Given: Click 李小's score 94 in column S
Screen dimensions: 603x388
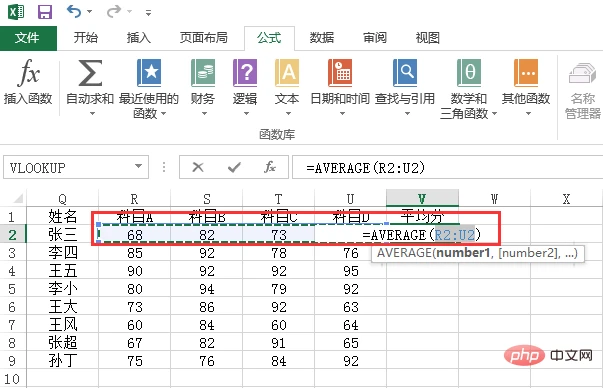Looking at the screenshot, I should [x=207, y=289].
